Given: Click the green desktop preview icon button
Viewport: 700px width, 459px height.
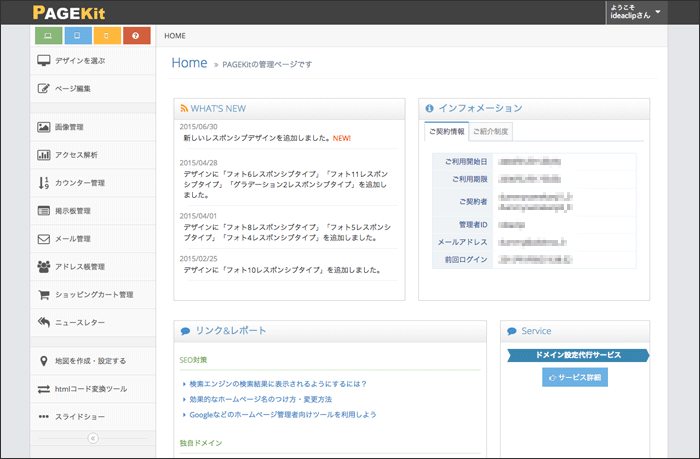Looking at the screenshot, I should pos(48,36).
